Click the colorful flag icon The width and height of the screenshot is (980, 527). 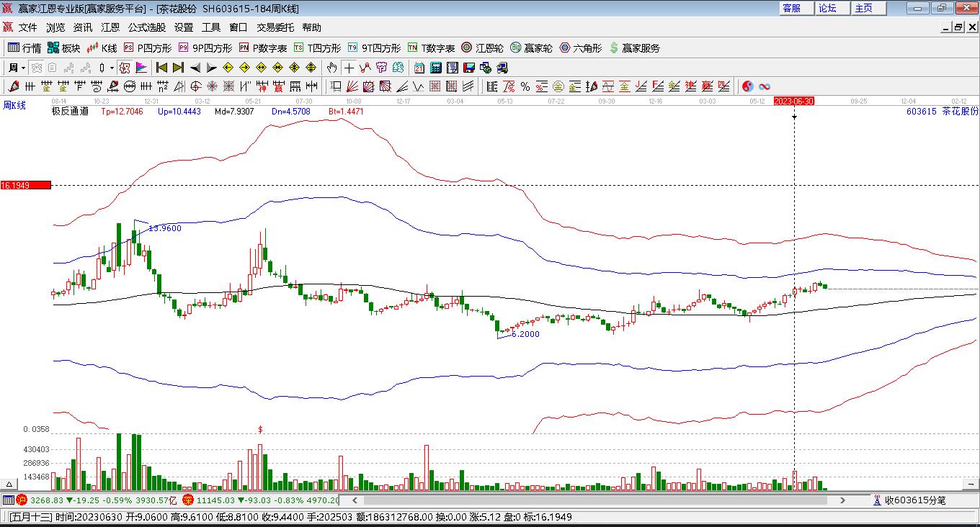tap(141, 68)
